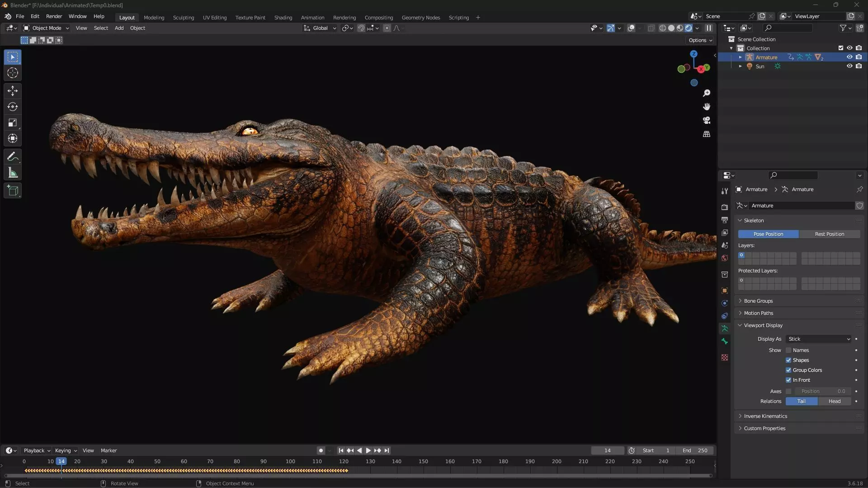Activate the Cursor tool
The height and width of the screenshot is (488, 868).
click(x=13, y=73)
